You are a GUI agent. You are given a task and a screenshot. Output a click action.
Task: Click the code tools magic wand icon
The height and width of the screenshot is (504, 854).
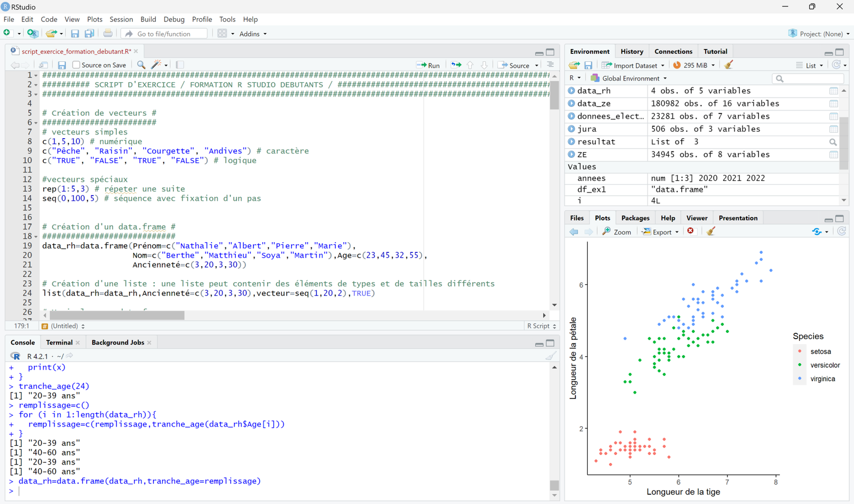[x=156, y=65]
